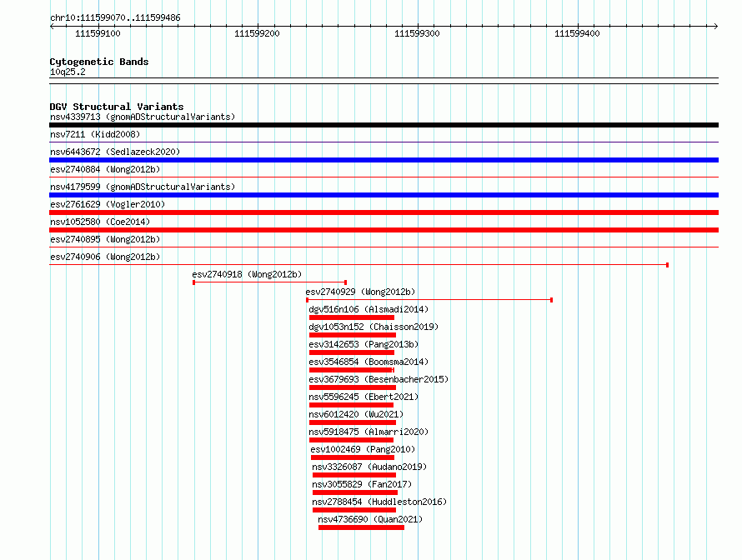This screenshot has width=742, height=560.
Task: Click the esv3546854 (Boomsma2014) label
Action: [368, 362]
